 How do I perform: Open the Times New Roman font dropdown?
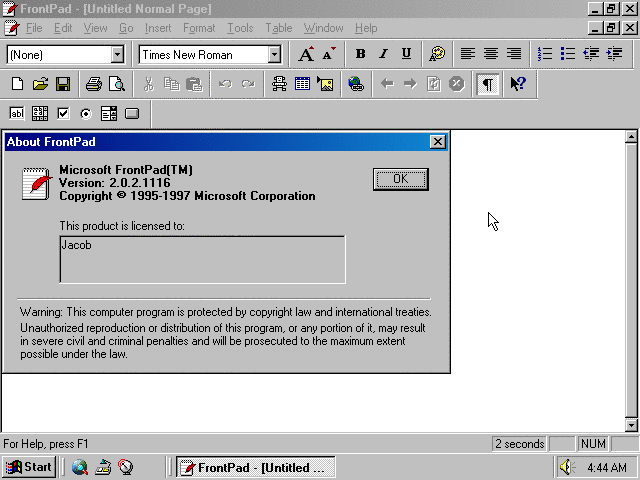click(274, 54)
